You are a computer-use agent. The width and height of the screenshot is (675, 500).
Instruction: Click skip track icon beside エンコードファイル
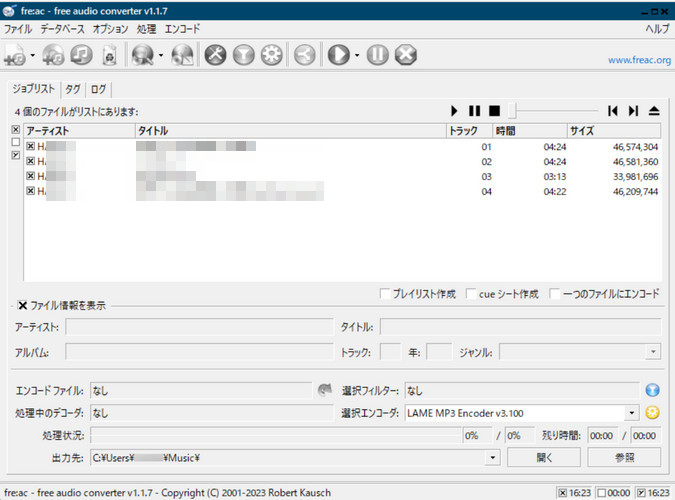(325, 390)
